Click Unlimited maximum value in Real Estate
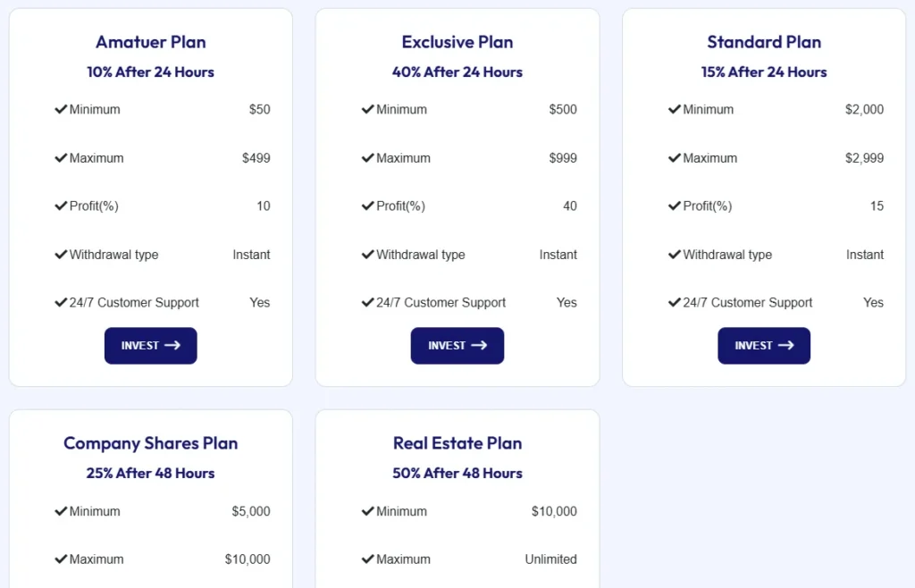The image size is (915, 588). tap(550, 559)
